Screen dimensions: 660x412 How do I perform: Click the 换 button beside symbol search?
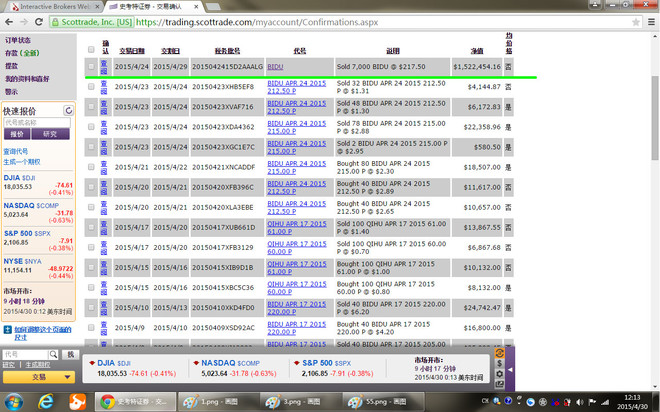click(x=70, y=354)
